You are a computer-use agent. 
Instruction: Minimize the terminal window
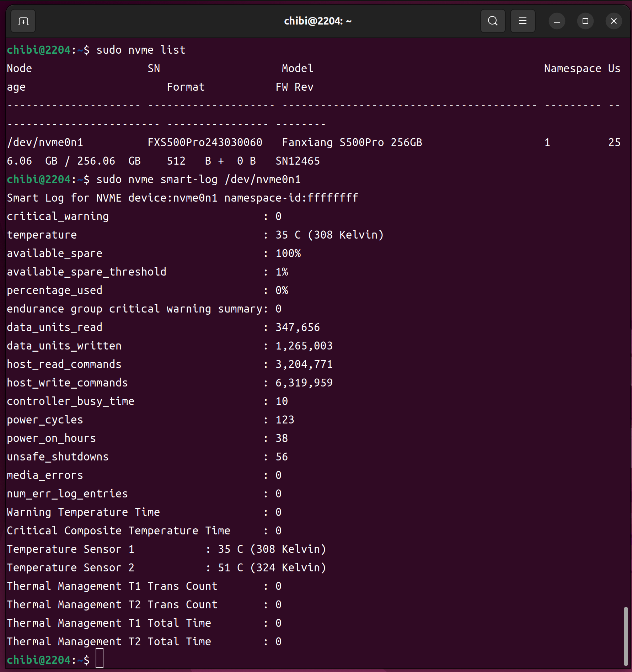557,21
